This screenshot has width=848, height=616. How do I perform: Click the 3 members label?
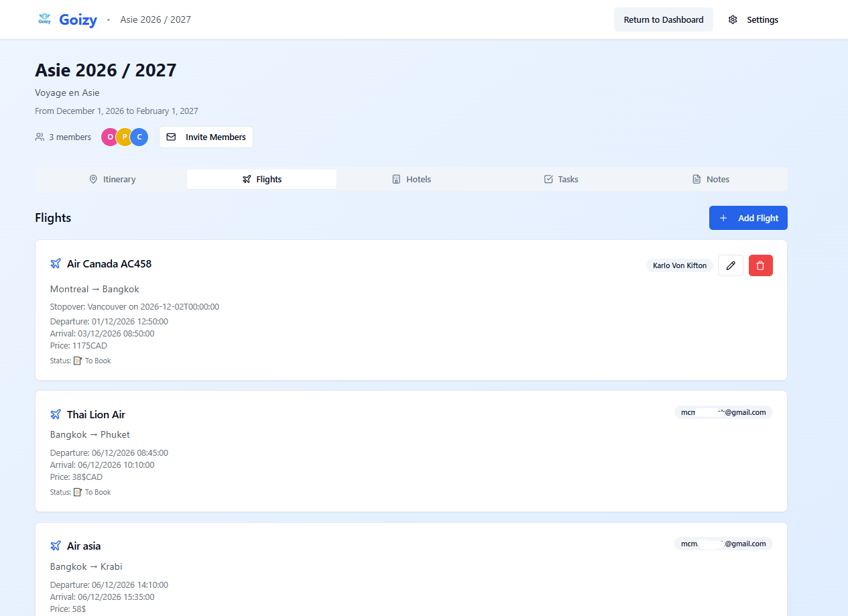click(x=70, y=137)
